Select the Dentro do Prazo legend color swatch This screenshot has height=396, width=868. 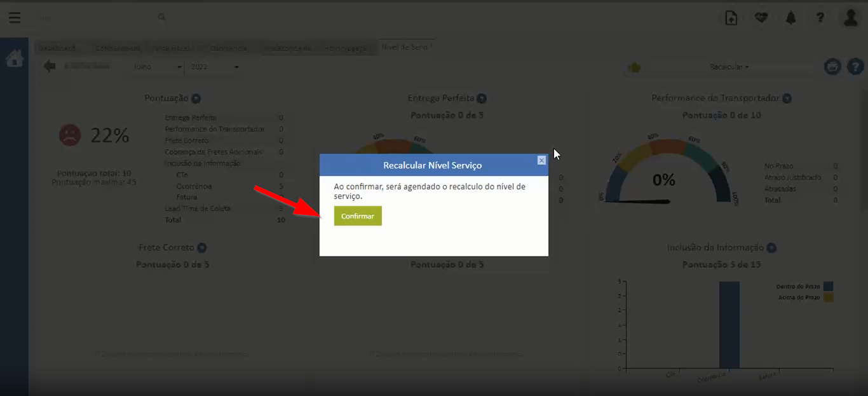tap(827, 286)
